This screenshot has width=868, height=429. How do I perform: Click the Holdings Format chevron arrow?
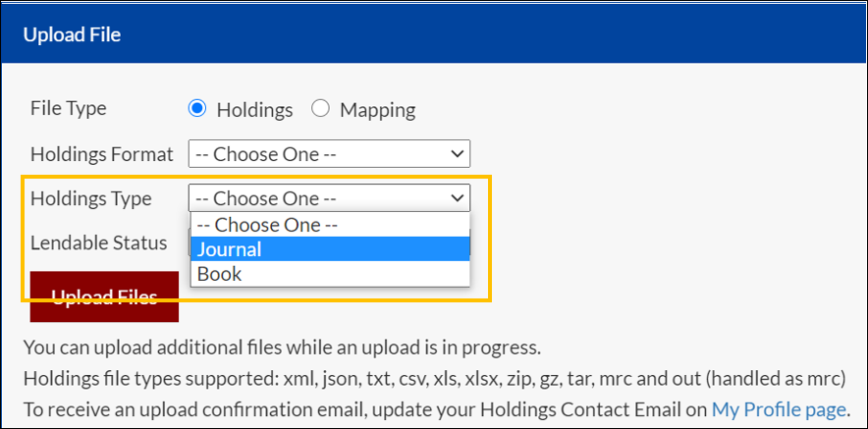[x=458, y=154]
